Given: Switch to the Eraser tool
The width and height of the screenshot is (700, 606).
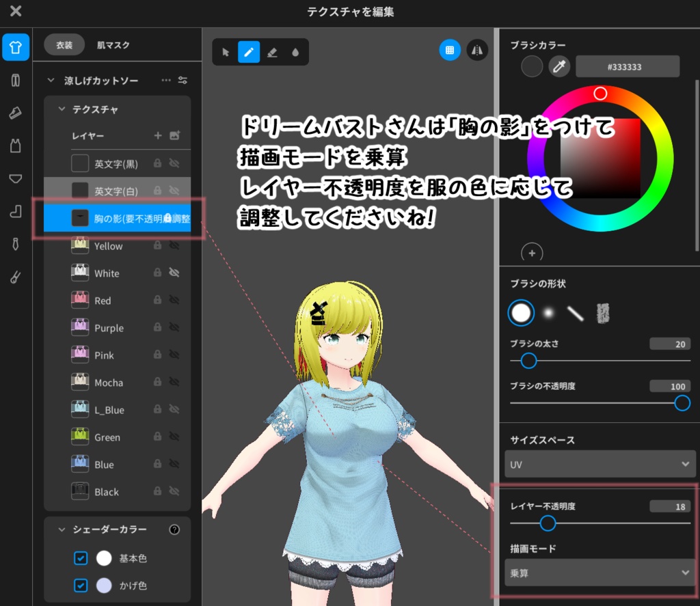Looking at the screenshot, I should tap(272, 51).
